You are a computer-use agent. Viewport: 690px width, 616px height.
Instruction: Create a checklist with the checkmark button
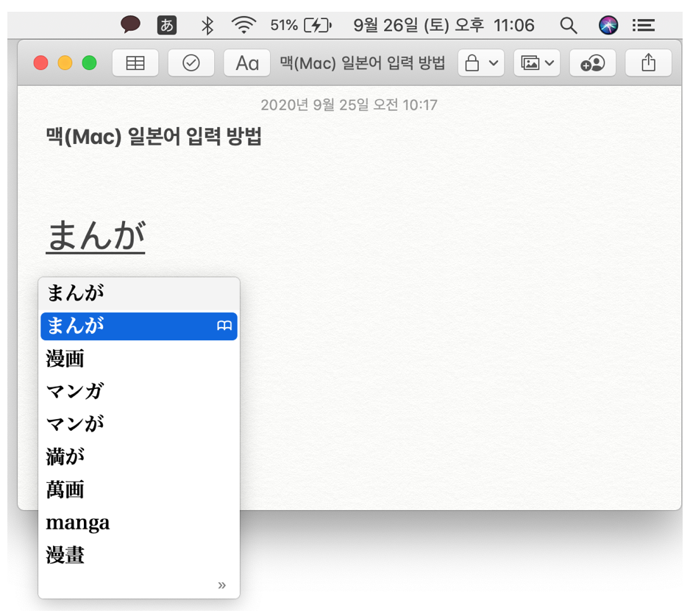click(191, 63)
